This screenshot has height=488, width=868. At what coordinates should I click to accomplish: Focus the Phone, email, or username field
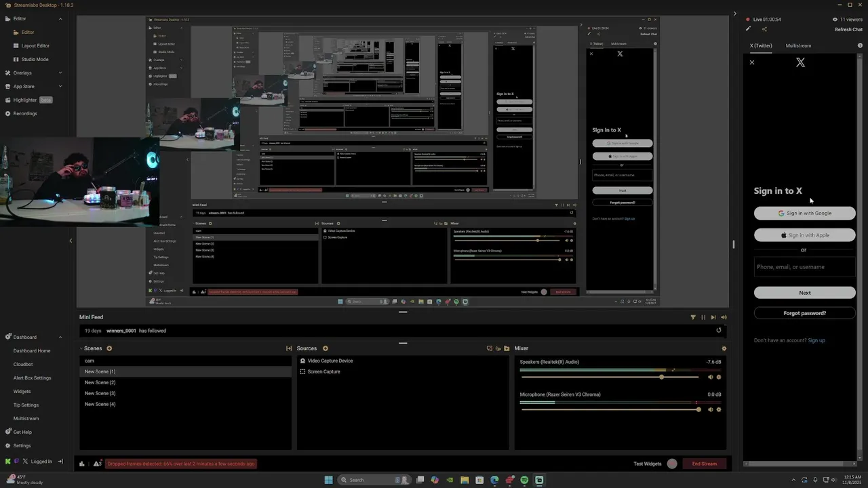click(805, 267)
